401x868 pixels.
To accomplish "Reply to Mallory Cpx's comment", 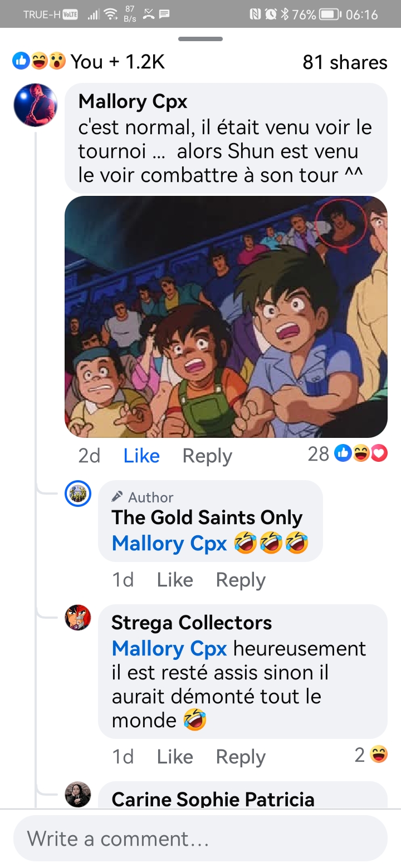I will click(207, 456).
